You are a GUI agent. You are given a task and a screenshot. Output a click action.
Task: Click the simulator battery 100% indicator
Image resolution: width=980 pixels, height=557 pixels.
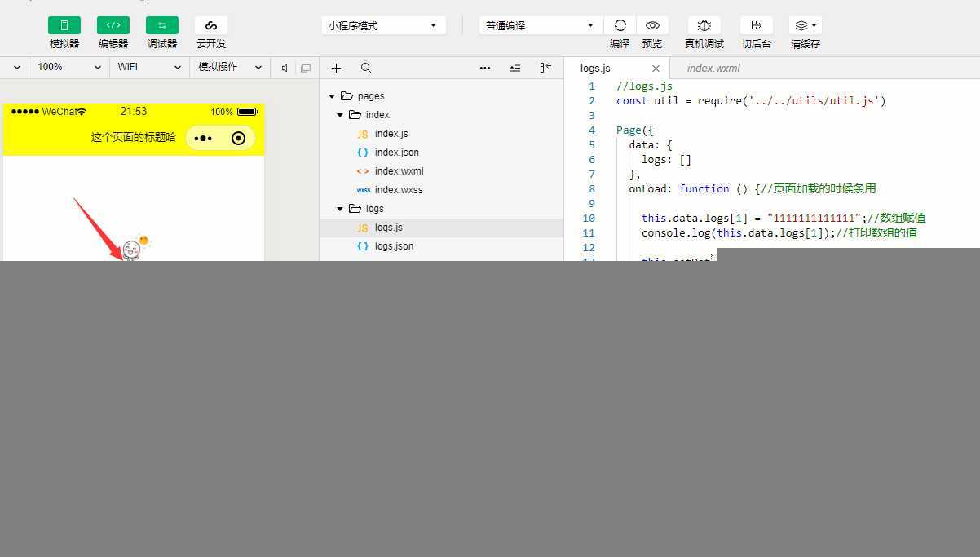click(x=234, y=112)
